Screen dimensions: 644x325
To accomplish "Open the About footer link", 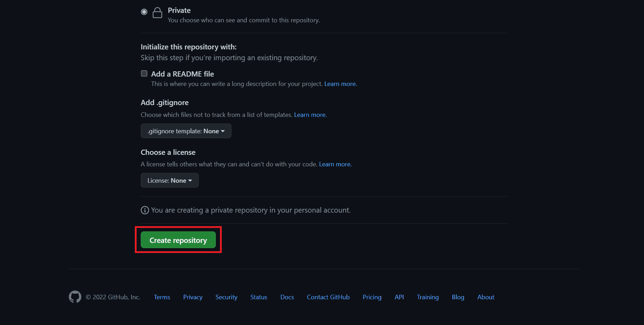I will [486, 297].
